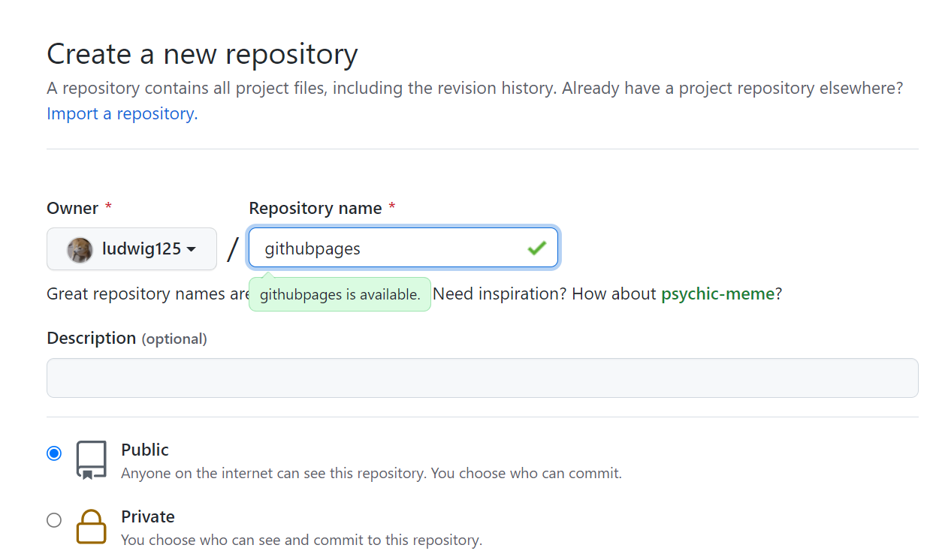Select the Private radio button
The height and width of the screenshot is (560, 939).
(54, 519)
